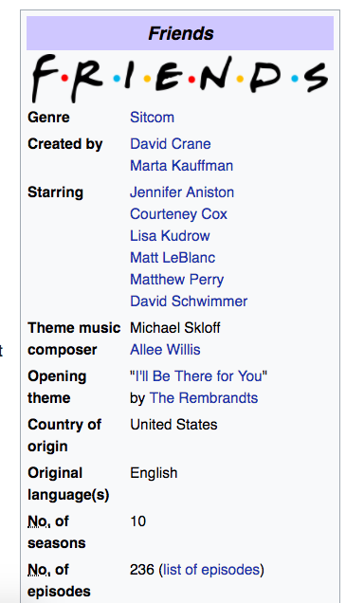
Task: Open Marta Kauffman's page
Action: [181, 166]
